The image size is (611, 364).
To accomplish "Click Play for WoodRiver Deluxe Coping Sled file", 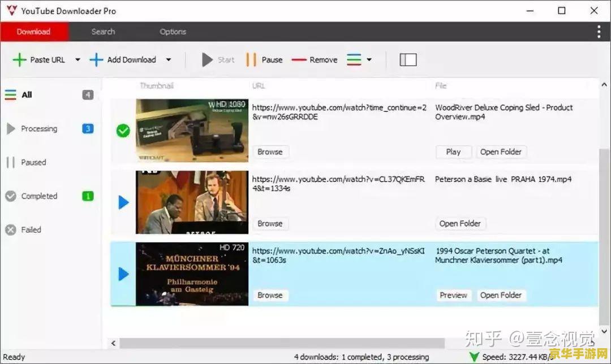I will click(453, 152).
